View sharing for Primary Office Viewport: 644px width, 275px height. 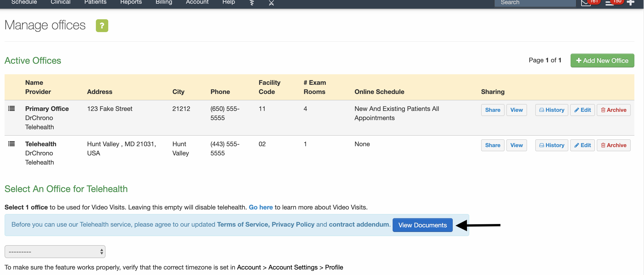pos(516,110)
